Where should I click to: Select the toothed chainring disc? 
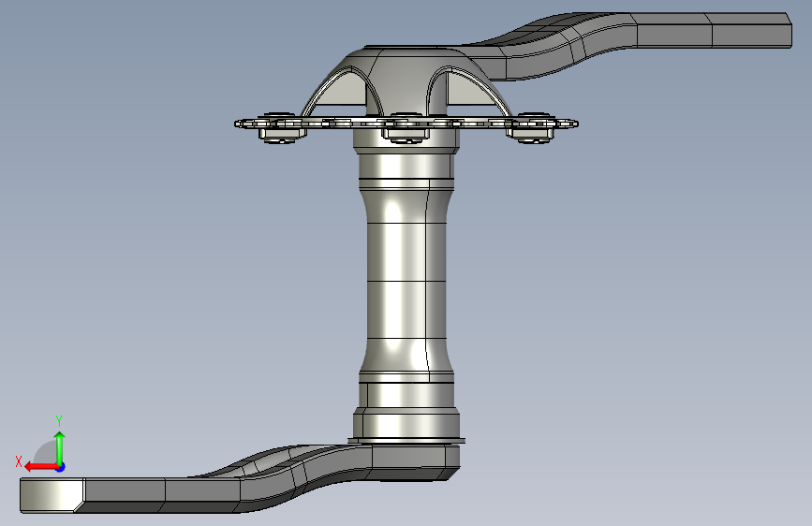[406, 124]
